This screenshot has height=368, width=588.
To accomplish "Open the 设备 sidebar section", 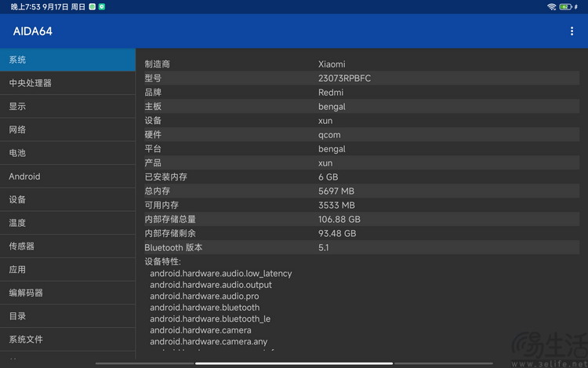I will 67,199.
